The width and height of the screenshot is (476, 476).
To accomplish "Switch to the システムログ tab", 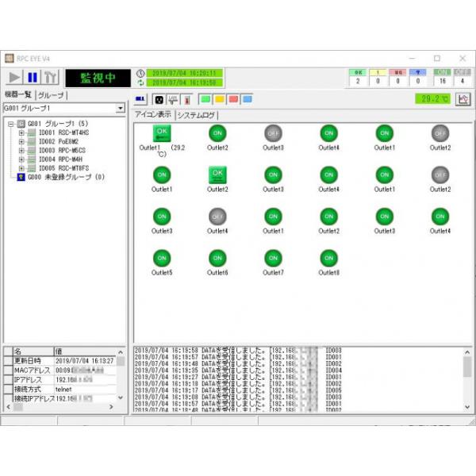I will [196, 115].
